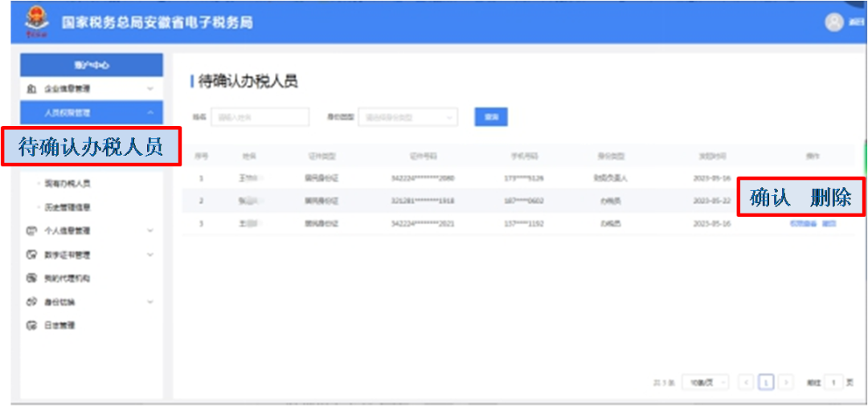Click the 日志管理 sidebar icon
Image resolution: width=868 pixels, height=407 pixels.
[x=31, y=326]
